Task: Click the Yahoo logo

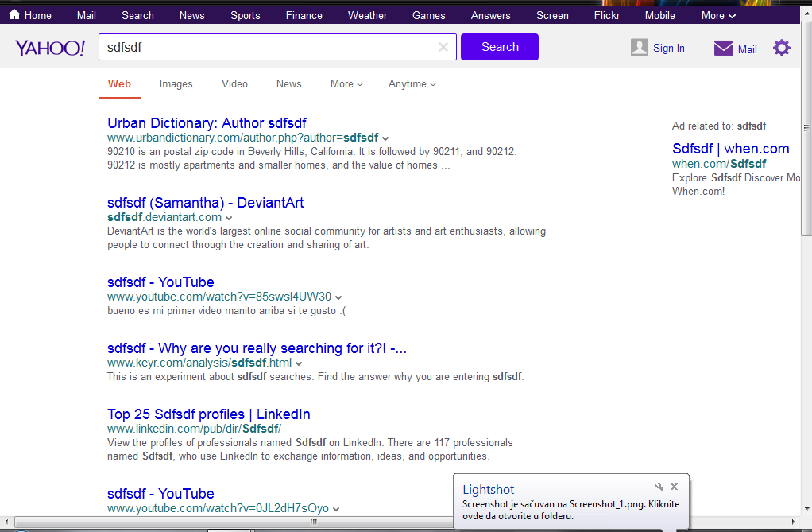Action: coord(49,48)
